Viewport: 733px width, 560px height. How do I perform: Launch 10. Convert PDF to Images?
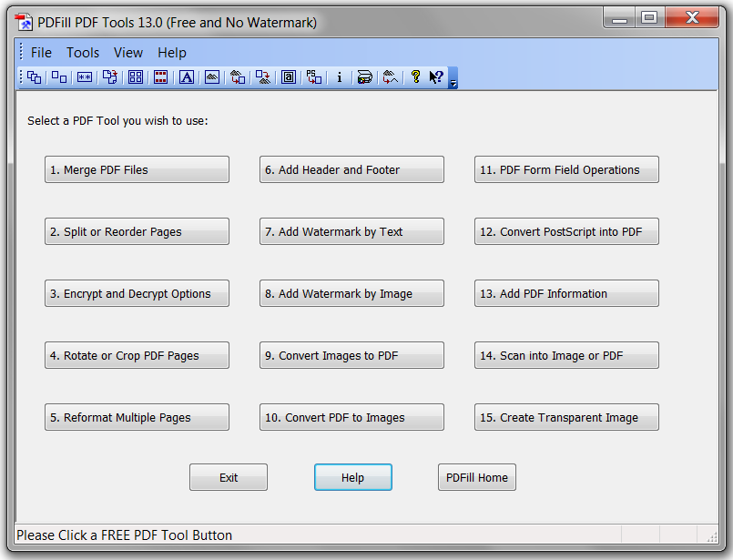coord(351,417)
